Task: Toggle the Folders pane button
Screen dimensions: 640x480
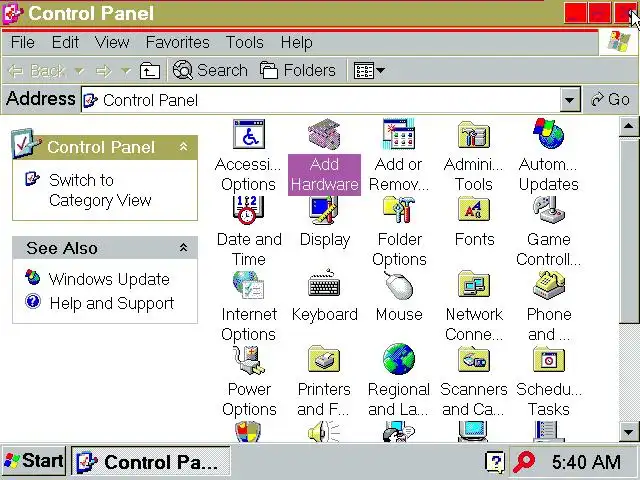Action: [298, 70]
